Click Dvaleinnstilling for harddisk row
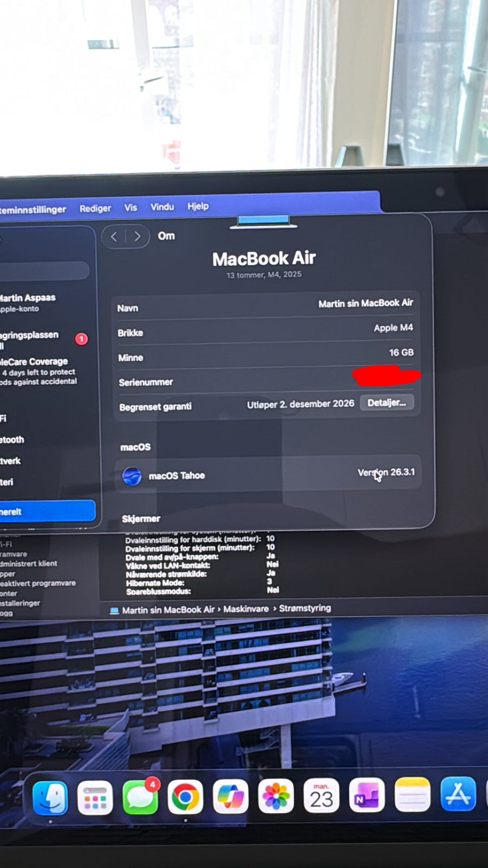Screen dimensions: 488x868 click(200, 539)
